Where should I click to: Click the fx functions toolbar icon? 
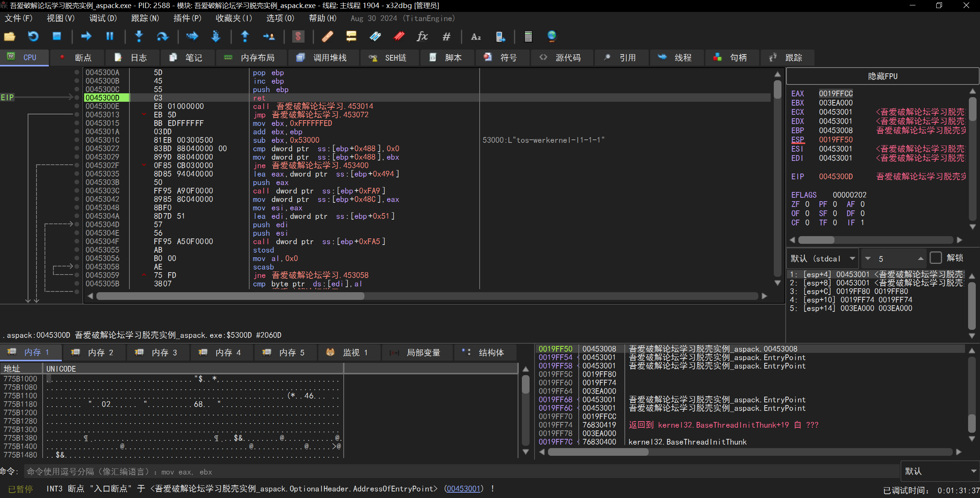(422, 36)
